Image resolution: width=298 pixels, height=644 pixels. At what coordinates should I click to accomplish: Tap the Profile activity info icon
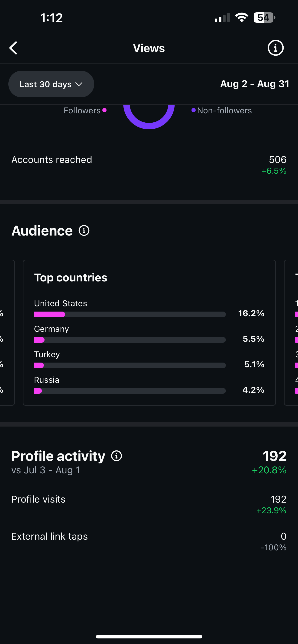pos(117,456)
